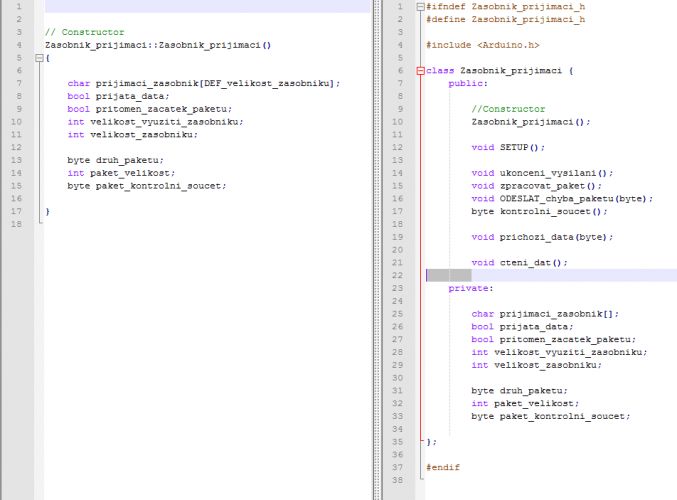Click the '// Constructor' comment in left pane
This screenshot has width=677, height=500.
[x=85, y=32]
